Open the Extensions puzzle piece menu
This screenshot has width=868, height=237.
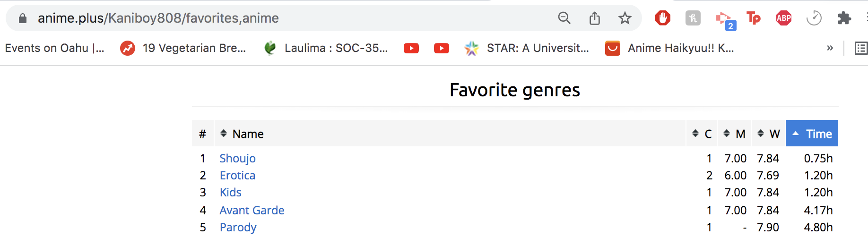(844, 18)
